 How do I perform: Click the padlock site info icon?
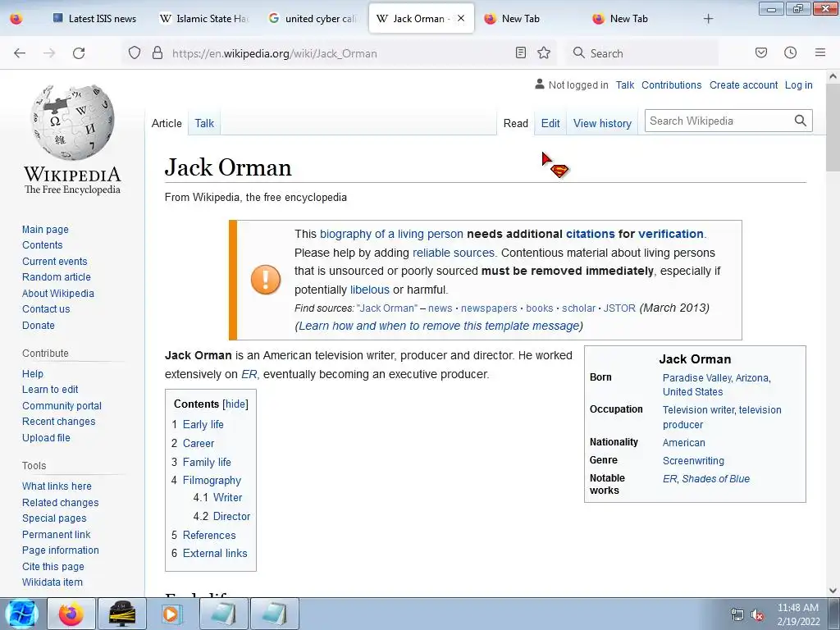point(157,53)
